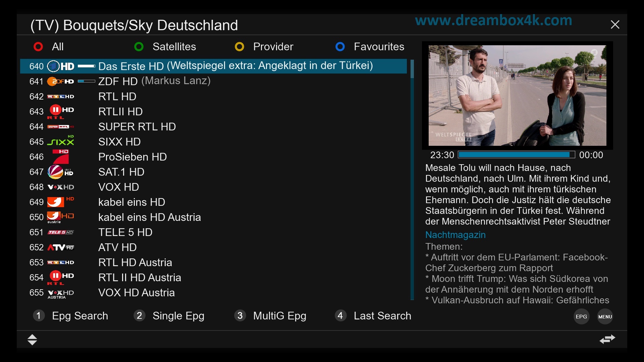Open Epg Search with button 1
This screenshot has height=362, width=644.
point(70,316)
